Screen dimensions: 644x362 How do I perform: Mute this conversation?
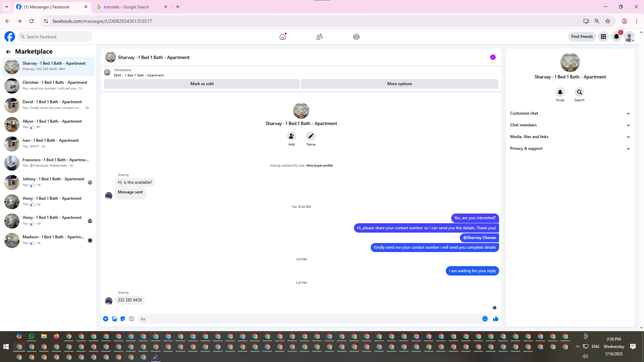(x=560, y=92)
